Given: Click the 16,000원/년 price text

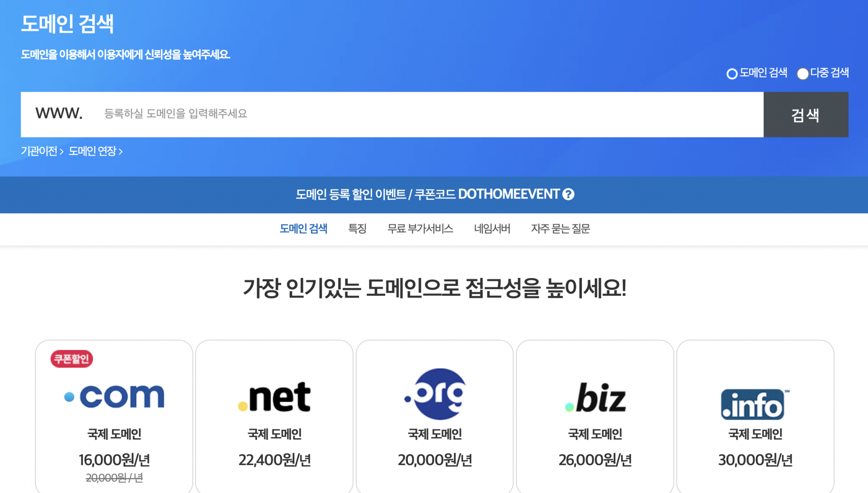Looking at the screenshot, I should [x=114, y=460].
